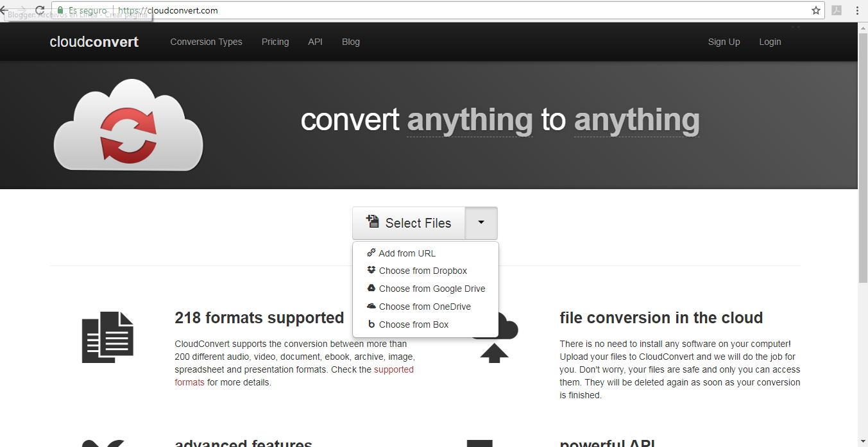
Task: Click the browser address bar URL
Action: 168,10
